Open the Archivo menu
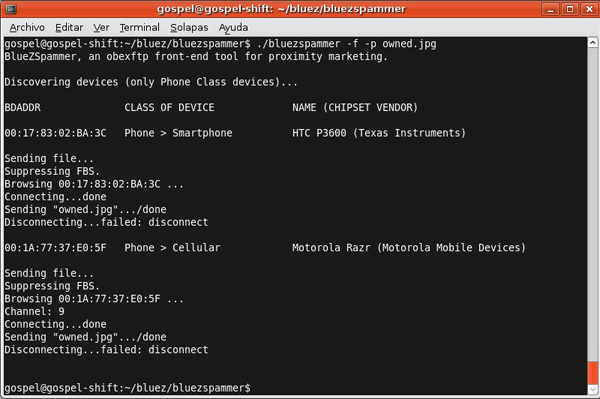Screen dimensions: 600x399 click(x=27, y=28)
